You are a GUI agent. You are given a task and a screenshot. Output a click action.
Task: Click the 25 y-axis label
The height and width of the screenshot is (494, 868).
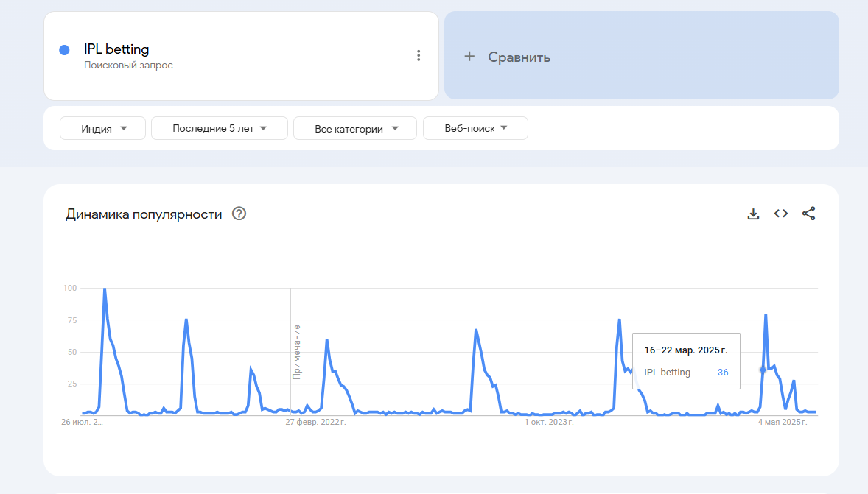(72, 384)
